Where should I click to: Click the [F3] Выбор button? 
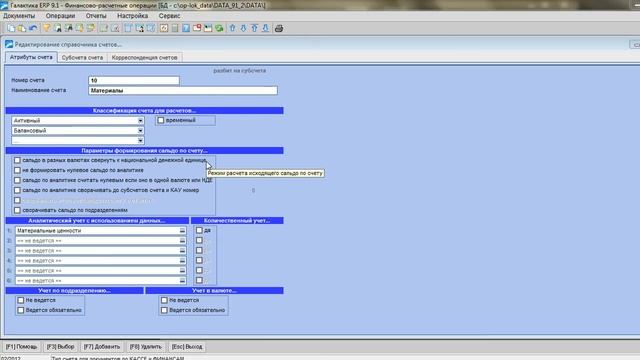[x=60, y=347]
